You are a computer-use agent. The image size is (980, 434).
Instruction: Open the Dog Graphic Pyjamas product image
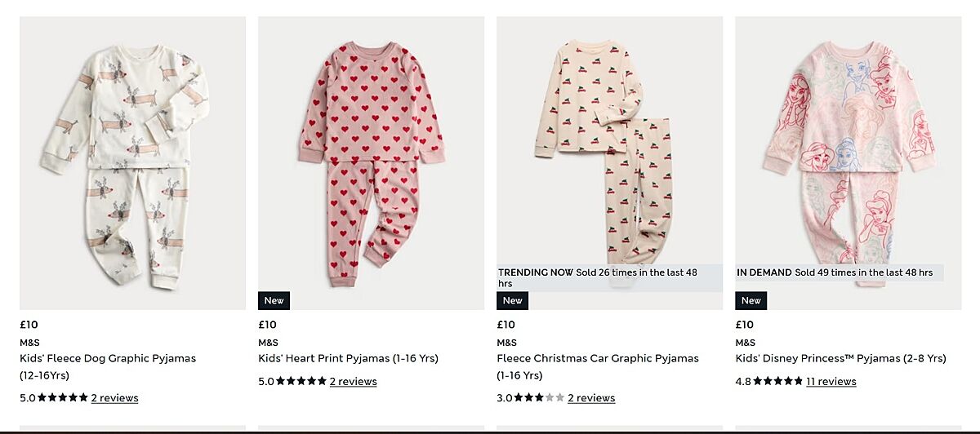point(132,163)
